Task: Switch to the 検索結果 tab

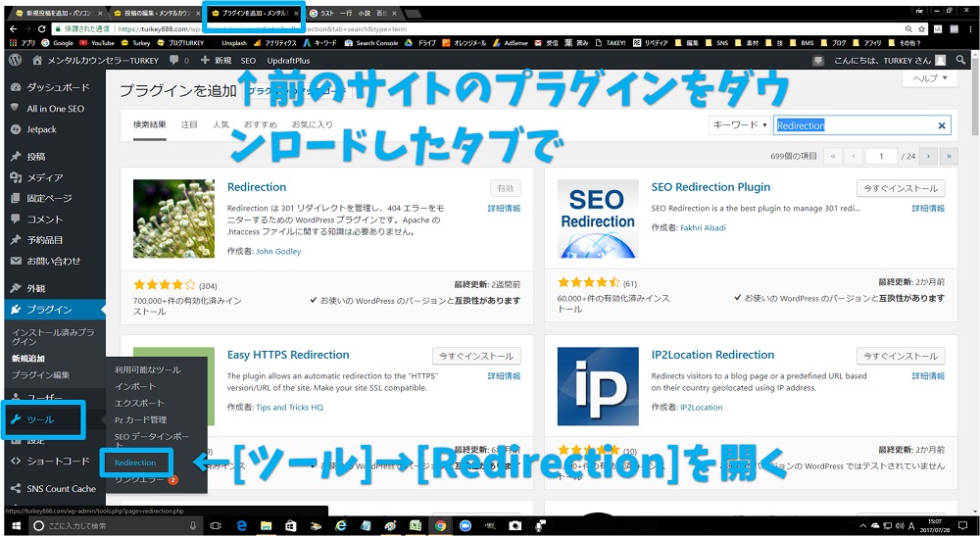Action: coord(149,125)
